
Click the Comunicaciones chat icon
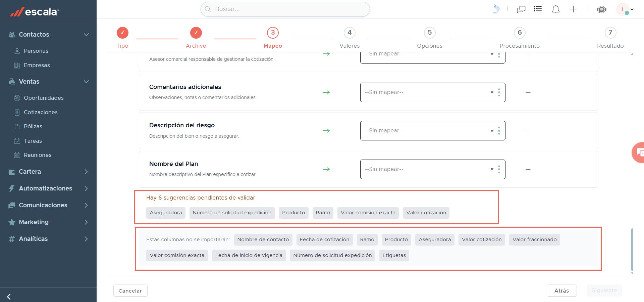(x=12, y=205)
